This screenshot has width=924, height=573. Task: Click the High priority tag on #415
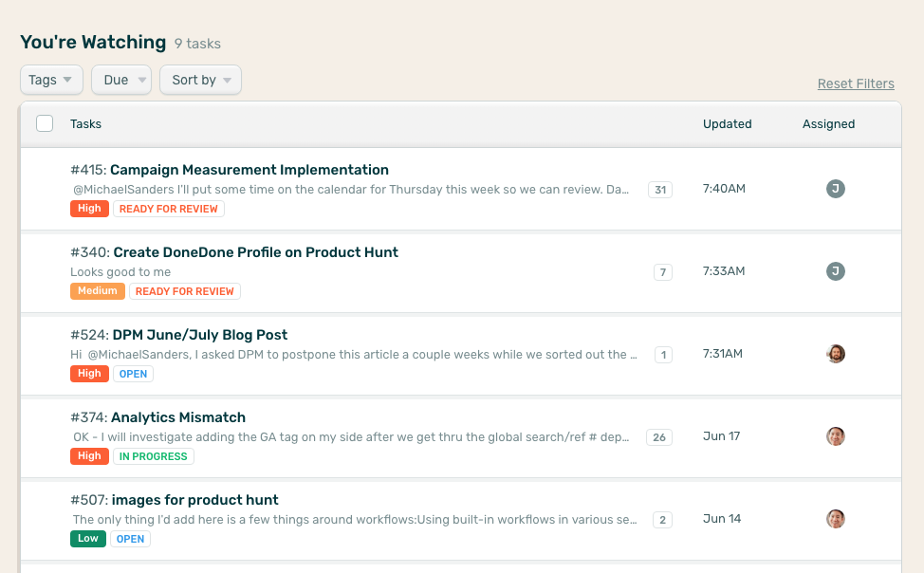pyautogui.click(x=89, y=208)
